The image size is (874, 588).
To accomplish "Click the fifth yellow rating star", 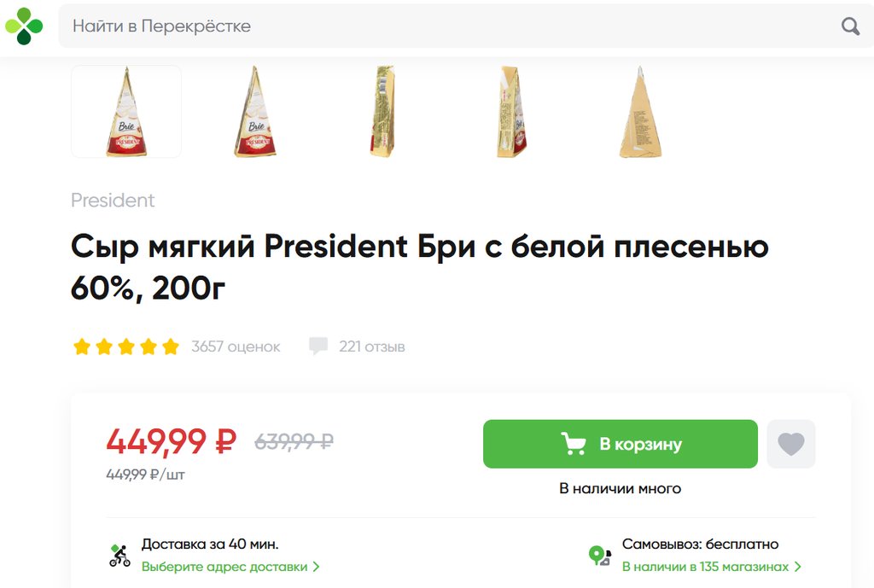I will point(171,346).
